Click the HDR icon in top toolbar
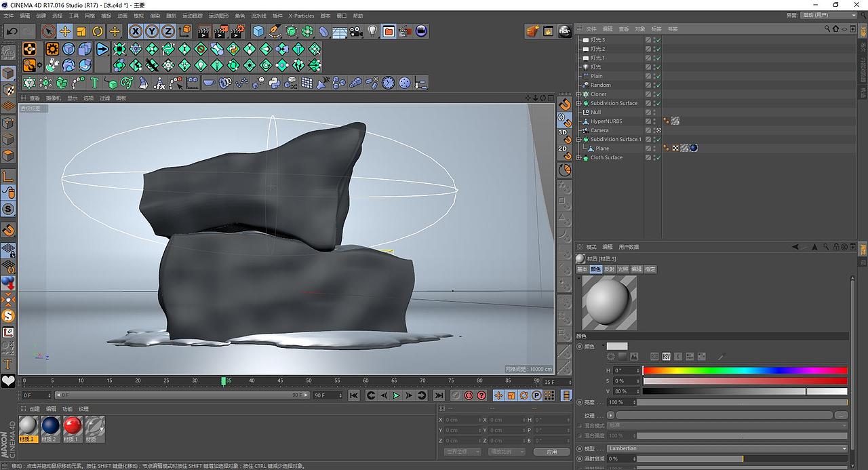The width and height of the screenshot is (868, 470). [x=565, y=31]
